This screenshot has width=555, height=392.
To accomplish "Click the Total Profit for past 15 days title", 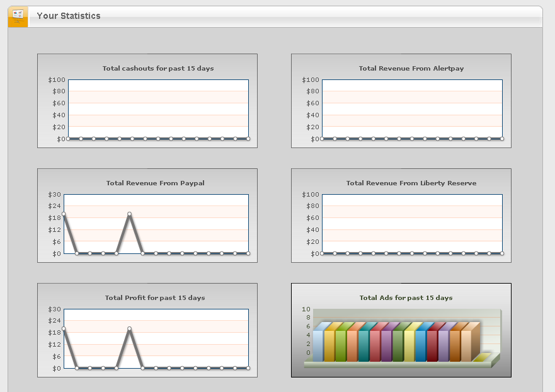I will [155, 298].
